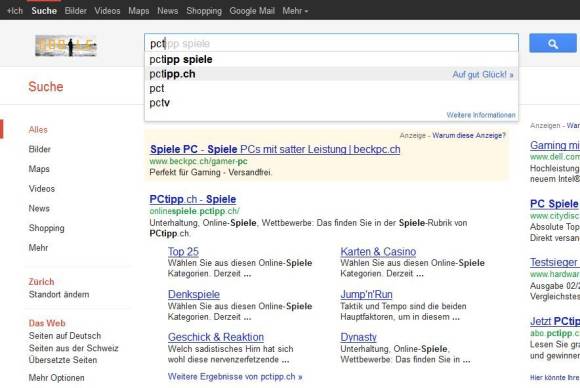
Task: Select 'News' in left sidebar
Action: pyautogui.click(x=39, y=209)
